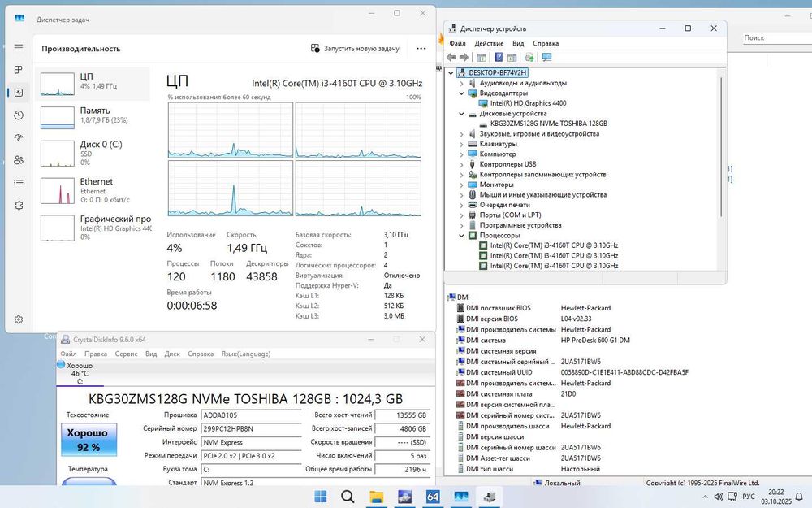This screenshot has height=508, width=812.
Task: Open Язык(Language) menu in CrystalDiskInfo
Action: pyautogui.click(x=245, y=354)
